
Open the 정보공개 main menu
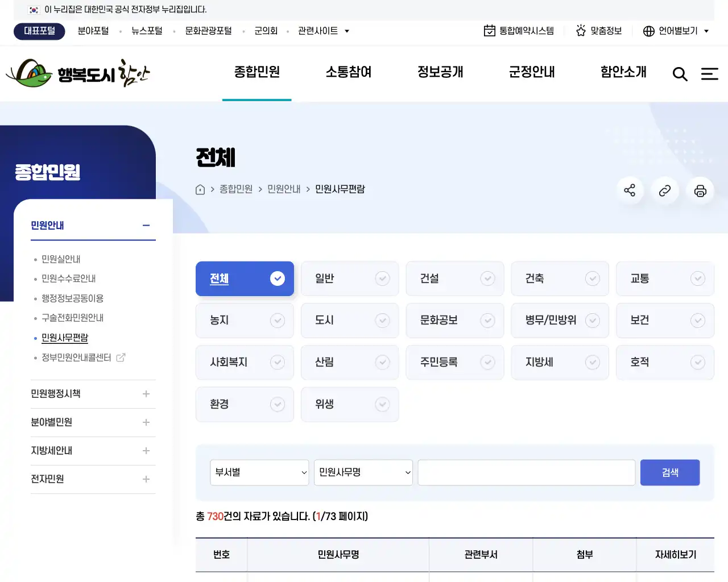click(440, 72)
